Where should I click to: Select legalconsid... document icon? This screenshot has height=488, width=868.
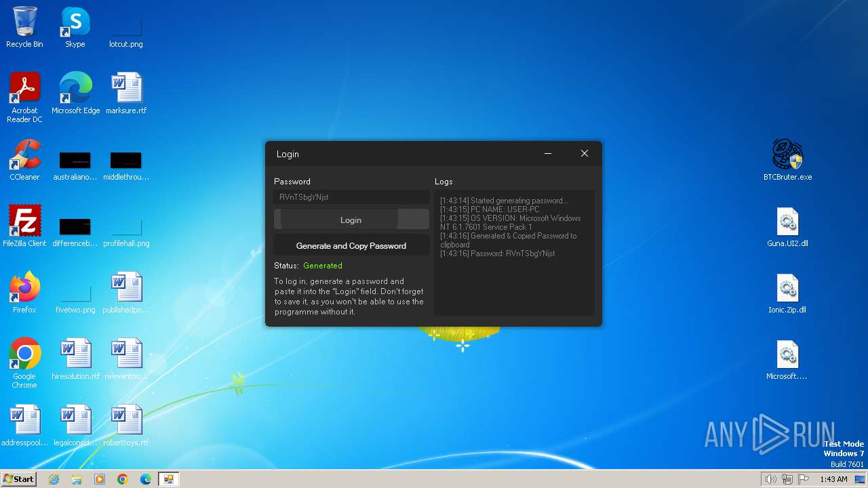(x=75, y=426)
